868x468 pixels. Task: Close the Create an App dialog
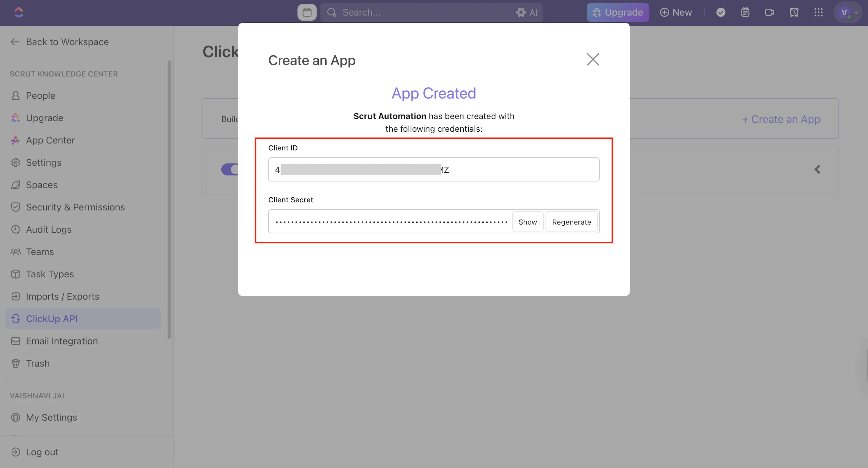[593, 59]
